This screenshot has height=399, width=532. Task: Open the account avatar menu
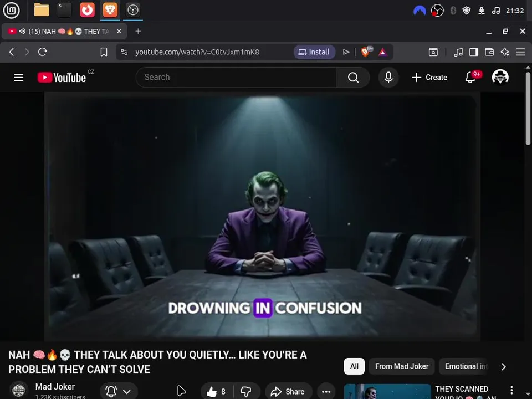click(x=500, y=77)
